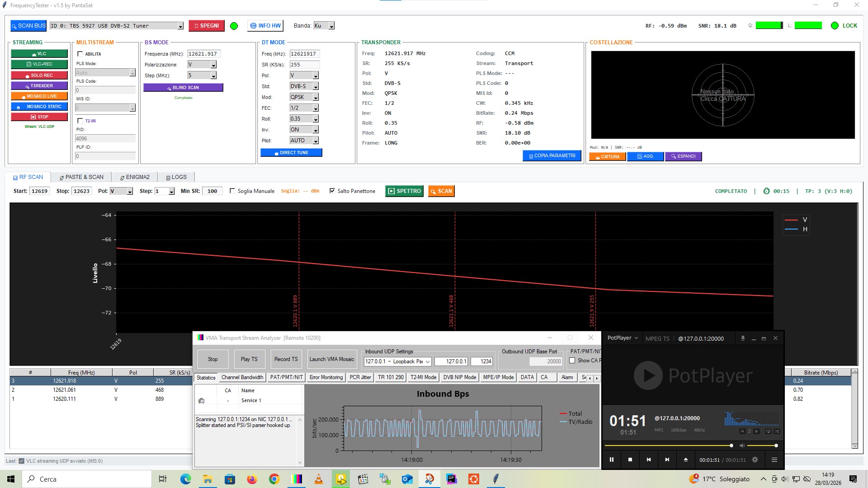Open VLC from Windows taskbar
The height and width of the screenshot is (488, 868).
pyautogui.click(x=319, y=479)
